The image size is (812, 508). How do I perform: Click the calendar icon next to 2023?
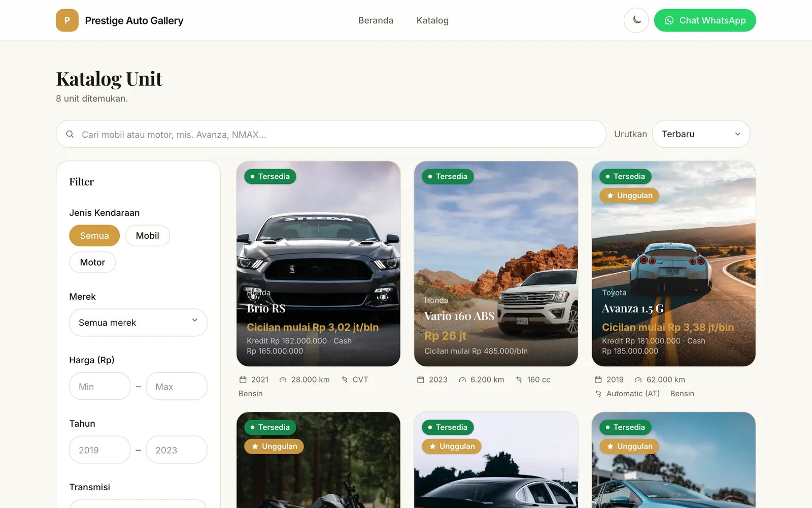pyautogui.click(x=421, y=379)
